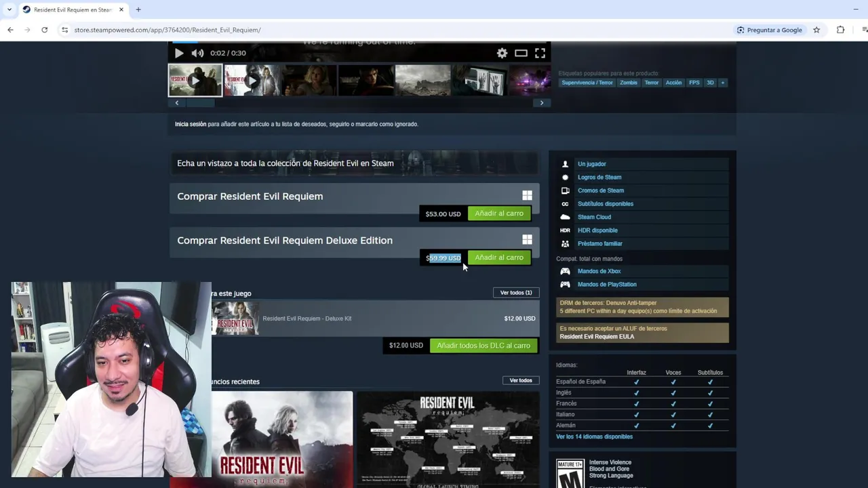Expand Ver los 14 idiomas disponibles
The image size is (868, 488).
click(594, 436)
